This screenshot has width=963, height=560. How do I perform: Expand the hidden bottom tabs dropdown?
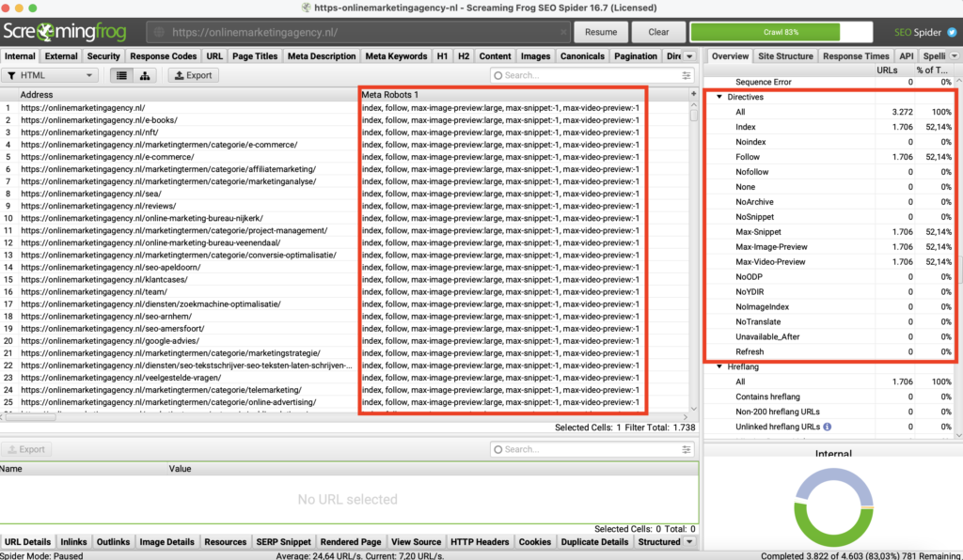click(x=691, y=542)
